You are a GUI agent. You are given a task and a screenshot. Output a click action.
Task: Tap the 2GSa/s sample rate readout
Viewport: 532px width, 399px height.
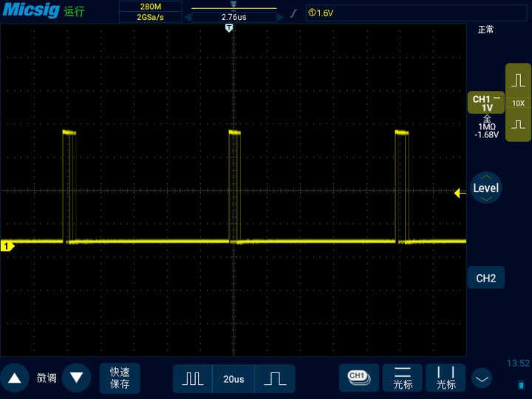pos(151,17)
